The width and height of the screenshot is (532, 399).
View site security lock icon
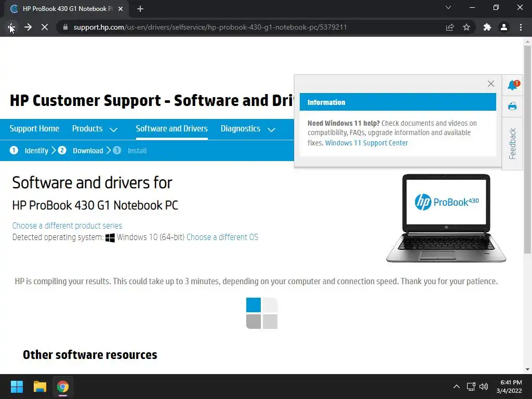pos(65,27)
